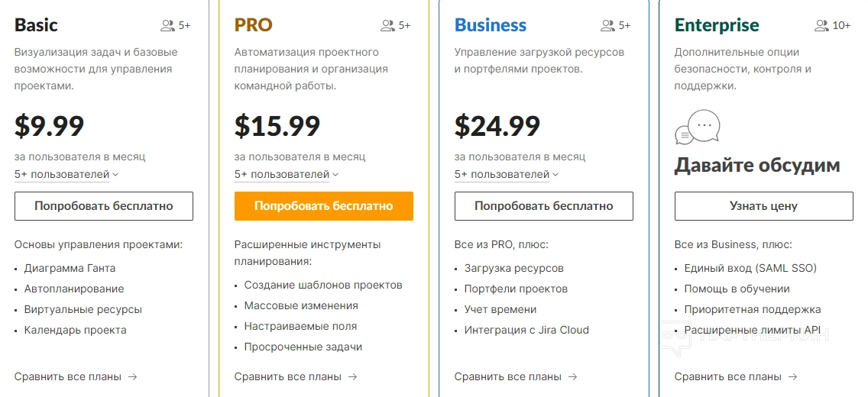The height and width of the screenshot is (397, 868).
Task: Click 'Попробовать бесплатно' button in Basic plan
Action: (104, 206)
